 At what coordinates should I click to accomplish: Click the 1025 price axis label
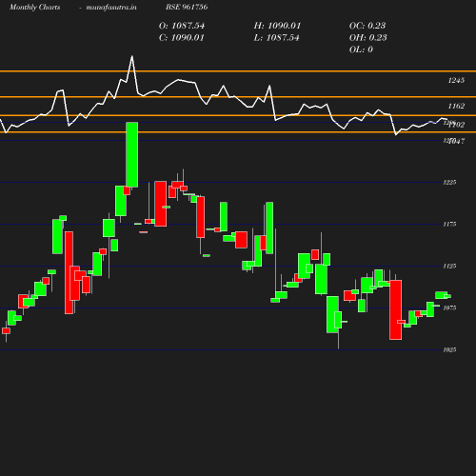coord(449,350)
